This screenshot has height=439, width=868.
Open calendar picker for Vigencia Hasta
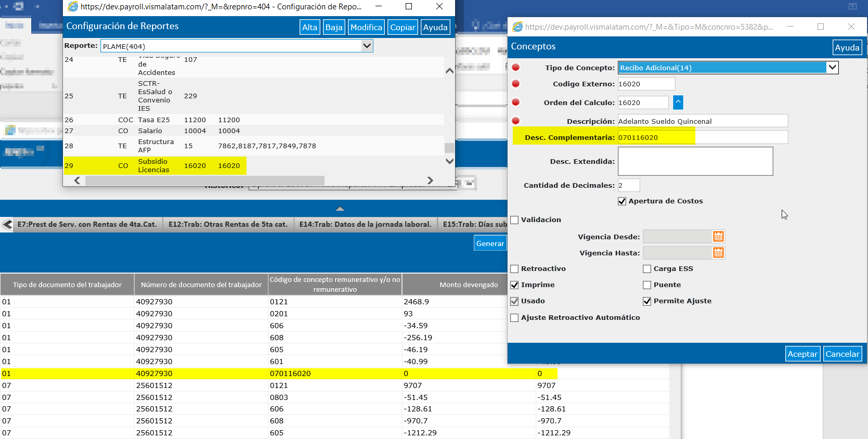(718, 253)
